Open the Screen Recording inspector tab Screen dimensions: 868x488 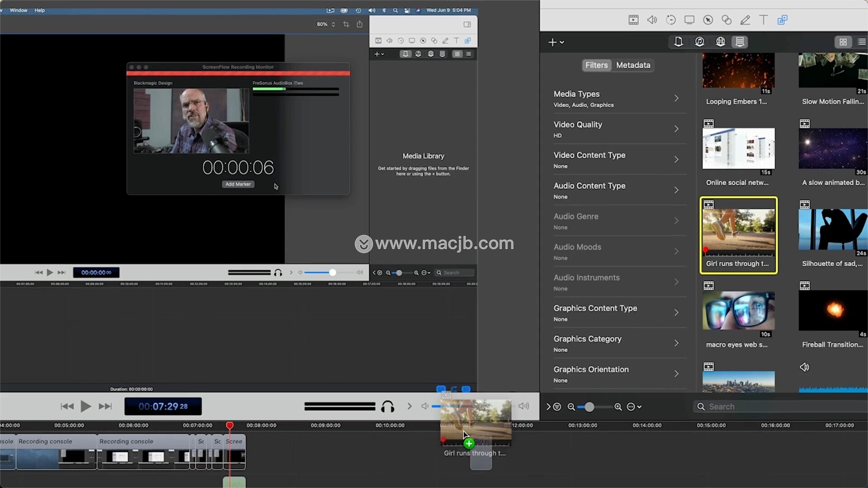(689, 20)
